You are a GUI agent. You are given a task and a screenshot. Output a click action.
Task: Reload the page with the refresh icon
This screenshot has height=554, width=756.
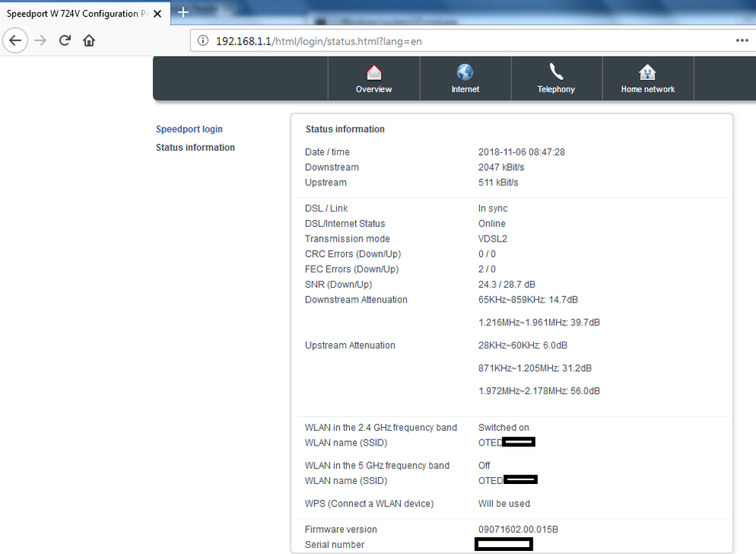click(x=65, y=41)
